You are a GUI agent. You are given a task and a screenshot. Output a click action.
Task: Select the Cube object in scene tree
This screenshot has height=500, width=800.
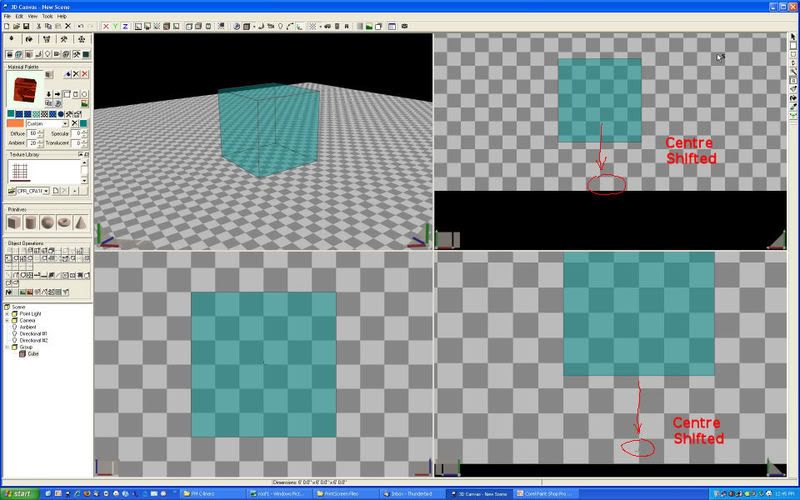pyautogui.click(x=32, y=354)
